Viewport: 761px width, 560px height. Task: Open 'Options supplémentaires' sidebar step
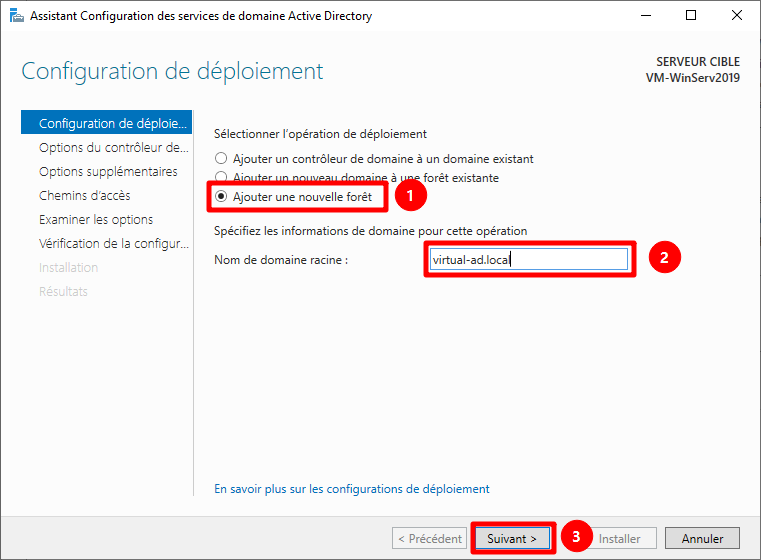[x=108, y=172]
